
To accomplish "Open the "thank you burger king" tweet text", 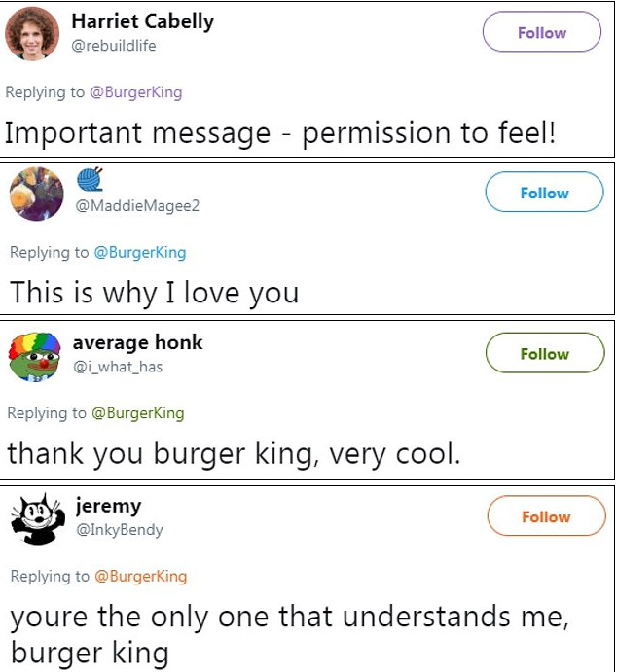I will click(233, 453).
